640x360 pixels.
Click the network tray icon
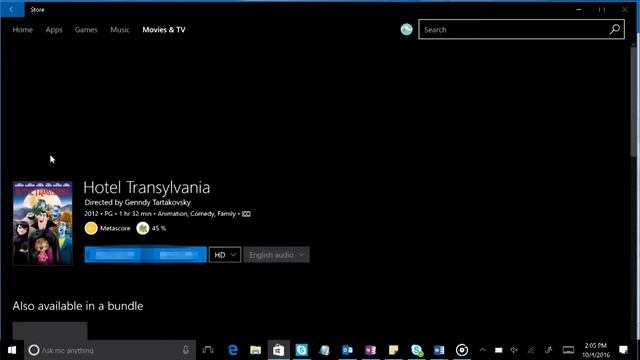click(531, 350)
